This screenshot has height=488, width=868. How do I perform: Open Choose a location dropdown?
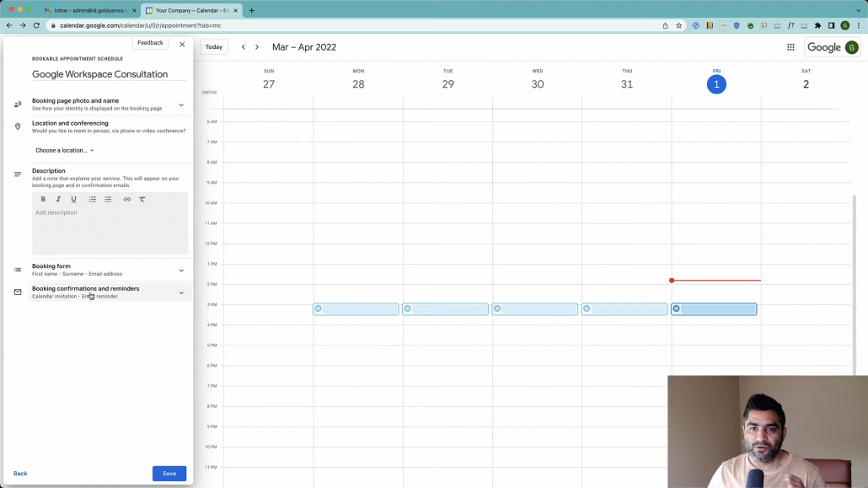click(x=64, y=151)
